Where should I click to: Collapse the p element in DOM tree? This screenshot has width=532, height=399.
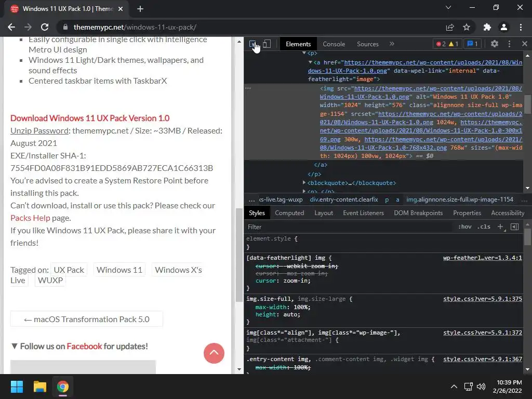coord(304,54)
